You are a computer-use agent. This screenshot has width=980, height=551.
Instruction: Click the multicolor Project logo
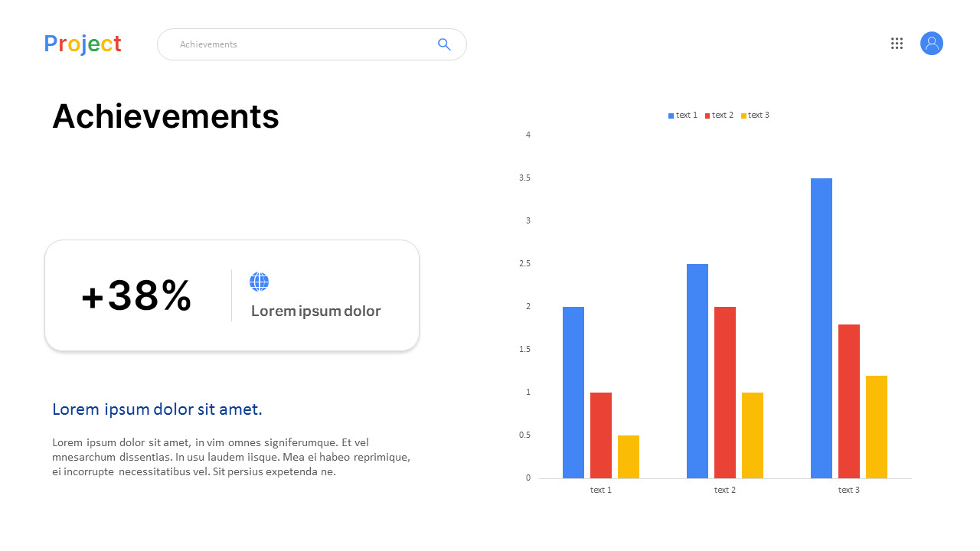point(82,44)
